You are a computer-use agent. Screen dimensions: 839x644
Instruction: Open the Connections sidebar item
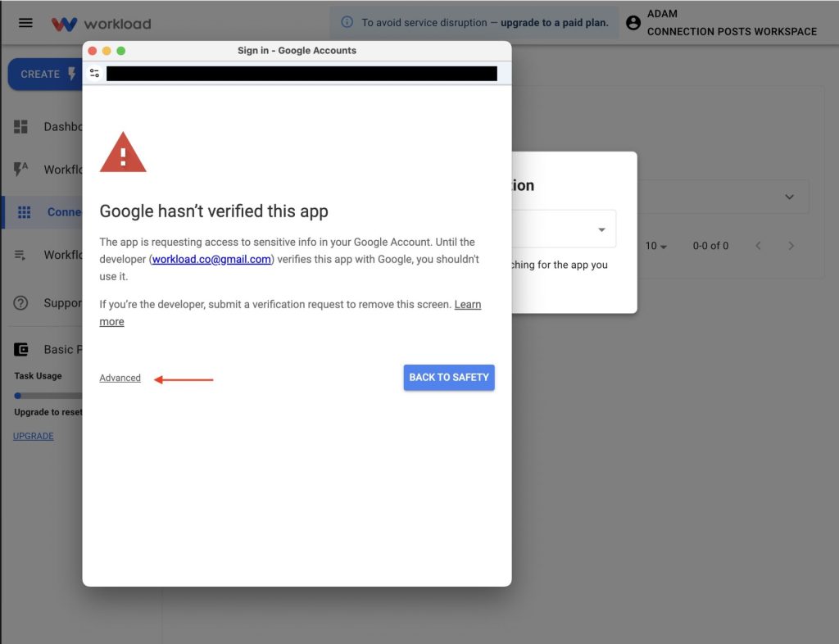[x=44, y=212]
